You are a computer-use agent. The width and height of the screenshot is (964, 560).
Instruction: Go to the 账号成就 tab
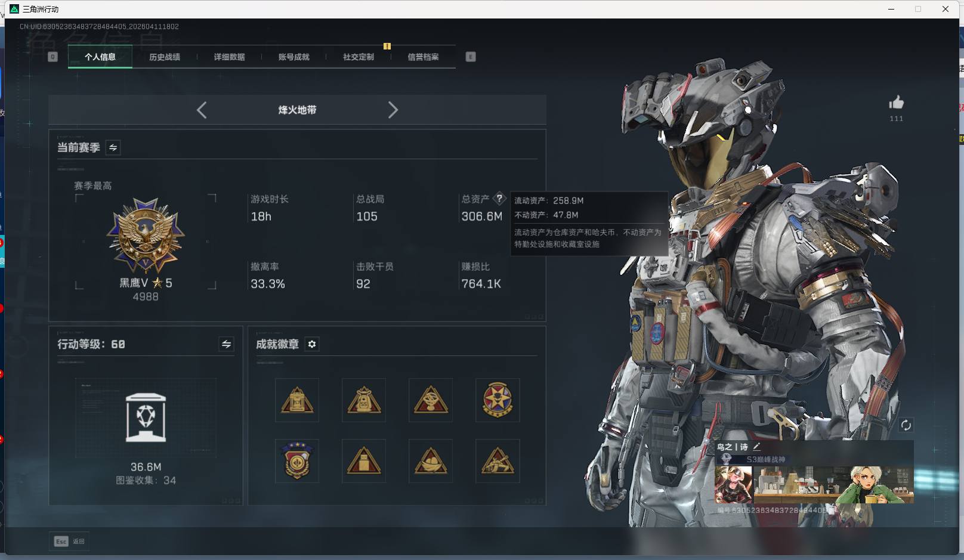tap(294, 57)
